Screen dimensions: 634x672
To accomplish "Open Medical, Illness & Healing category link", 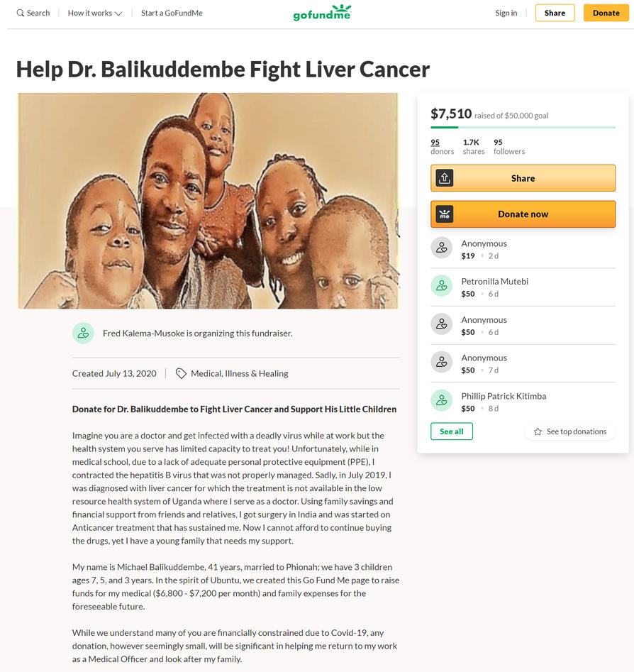I will coord(240,373).
